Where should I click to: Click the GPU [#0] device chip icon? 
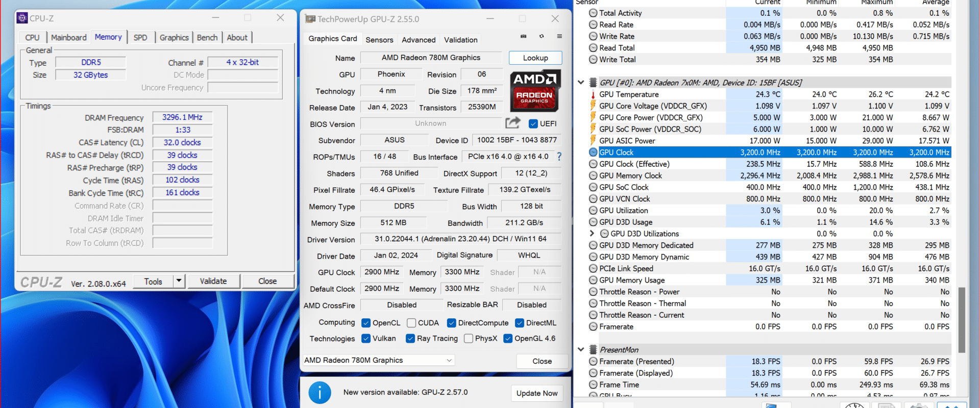click(593, 82)
